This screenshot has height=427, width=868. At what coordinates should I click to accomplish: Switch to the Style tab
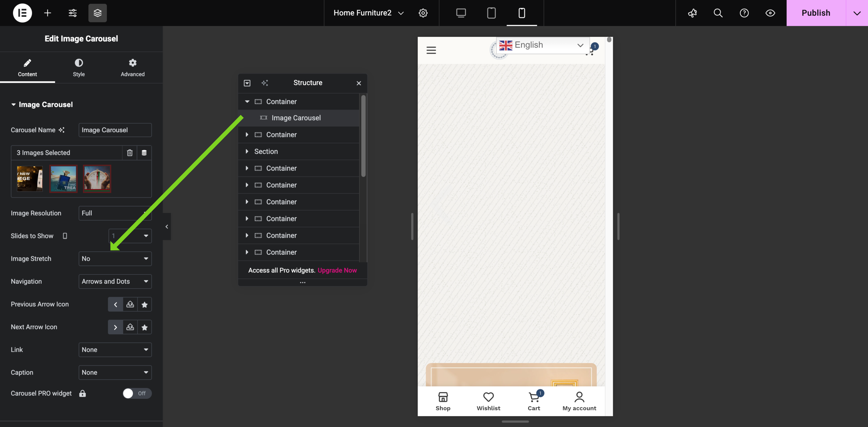click(79, 67)
